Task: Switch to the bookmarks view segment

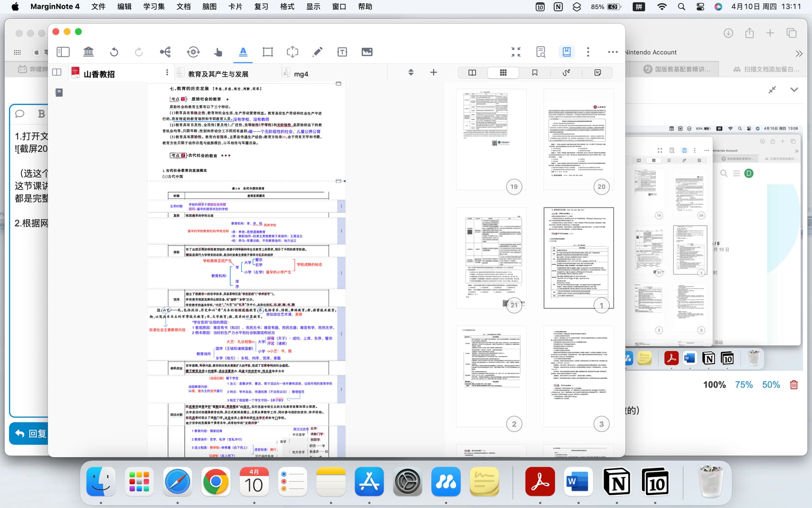Action: pyautogui.click(x=535, y=72)
